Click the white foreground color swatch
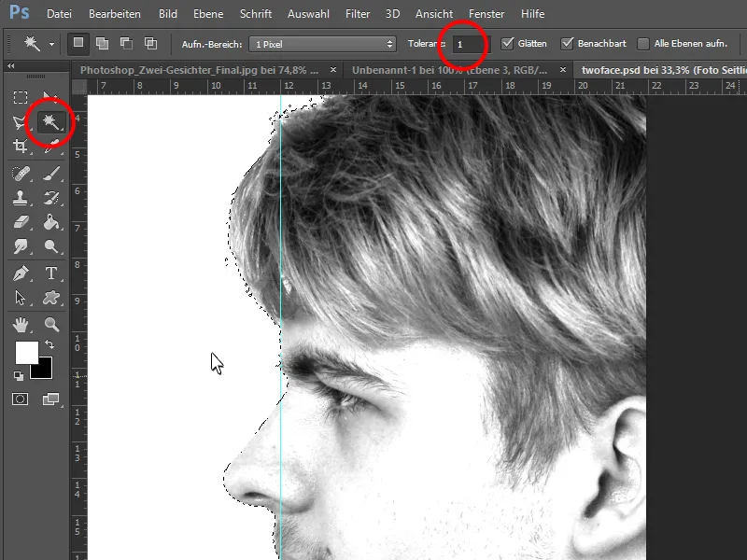747x560 pixels. [26, 353]
